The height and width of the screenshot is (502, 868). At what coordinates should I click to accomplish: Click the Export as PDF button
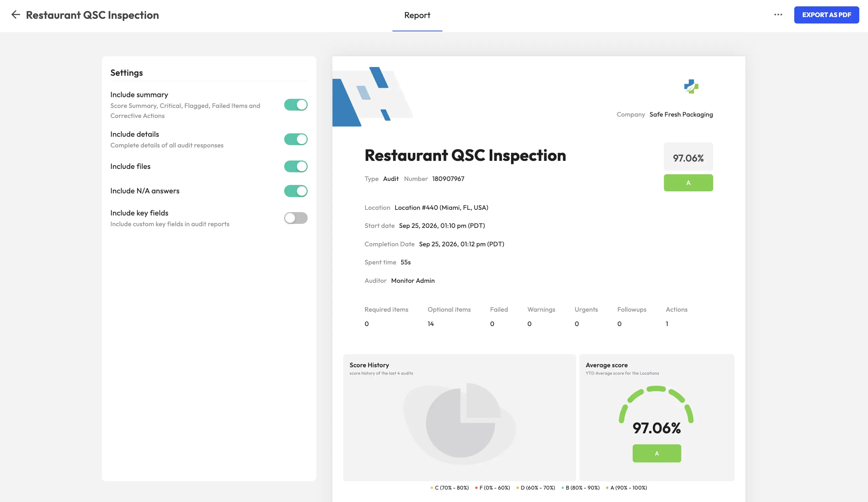click(x=826, y=15)
